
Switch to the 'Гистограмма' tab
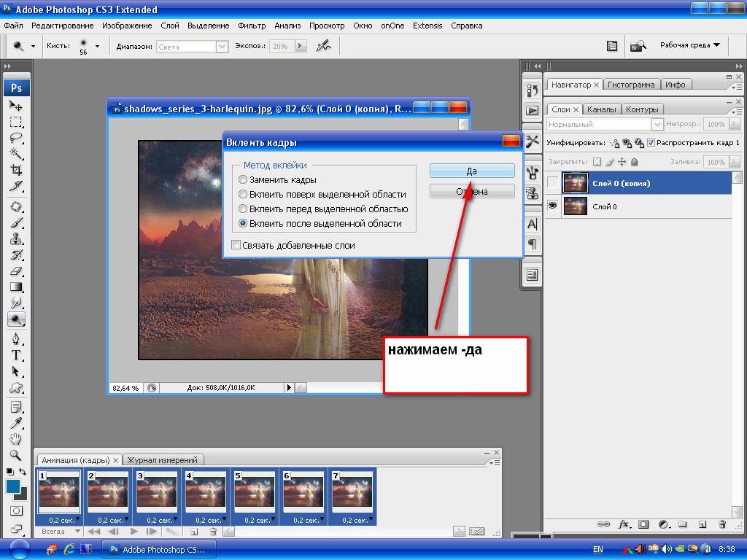coord(631,85)
